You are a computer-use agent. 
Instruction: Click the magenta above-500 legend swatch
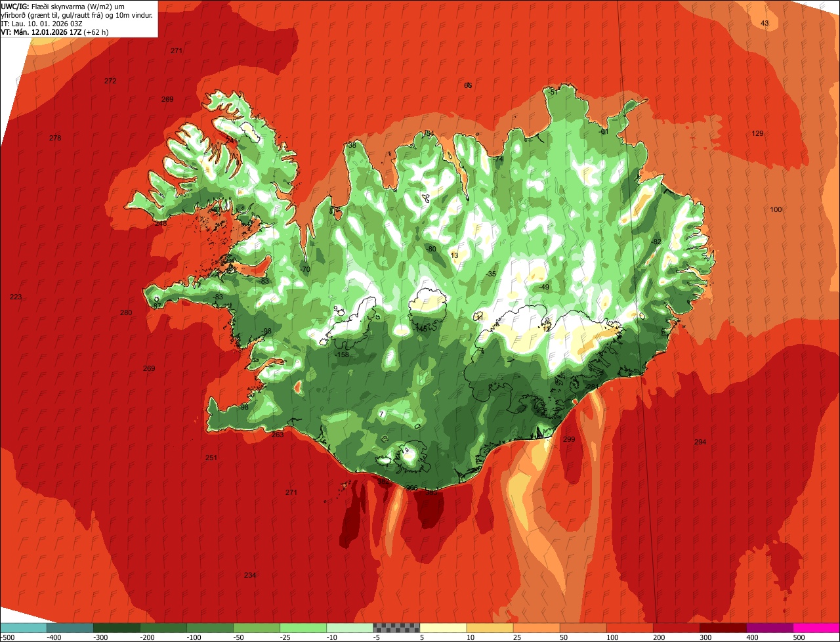(816, 628)
